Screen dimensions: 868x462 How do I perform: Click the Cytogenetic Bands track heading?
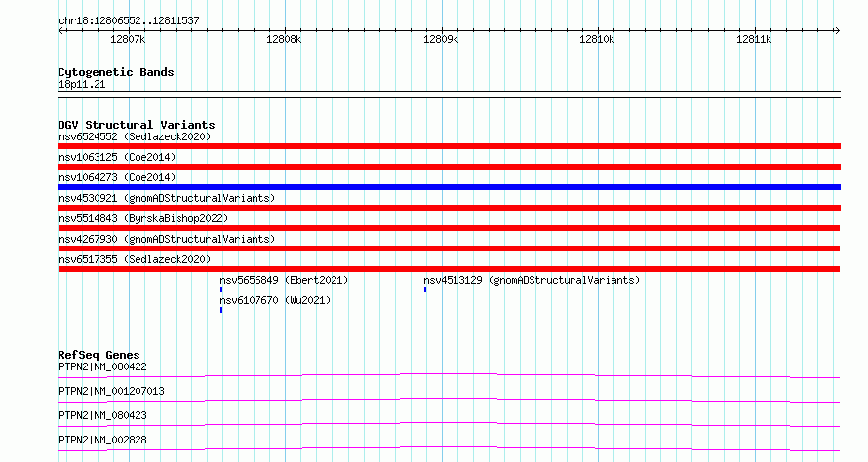[x=116, y=72]
